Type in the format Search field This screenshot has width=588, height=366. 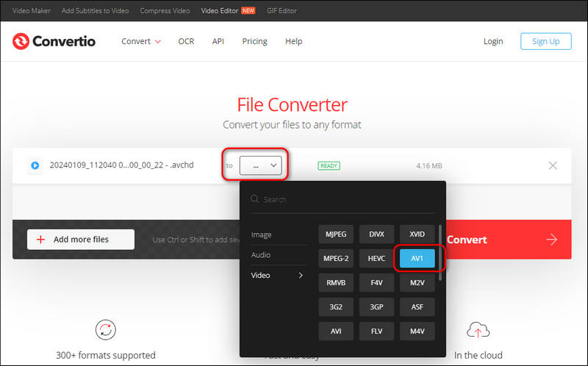[x=345, y=199]
